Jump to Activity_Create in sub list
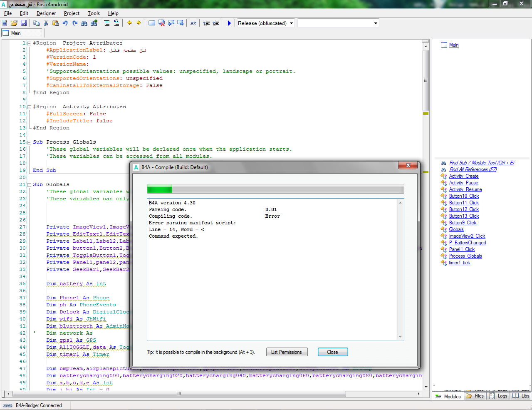This screenshot has height=410, width=532. 463,176
